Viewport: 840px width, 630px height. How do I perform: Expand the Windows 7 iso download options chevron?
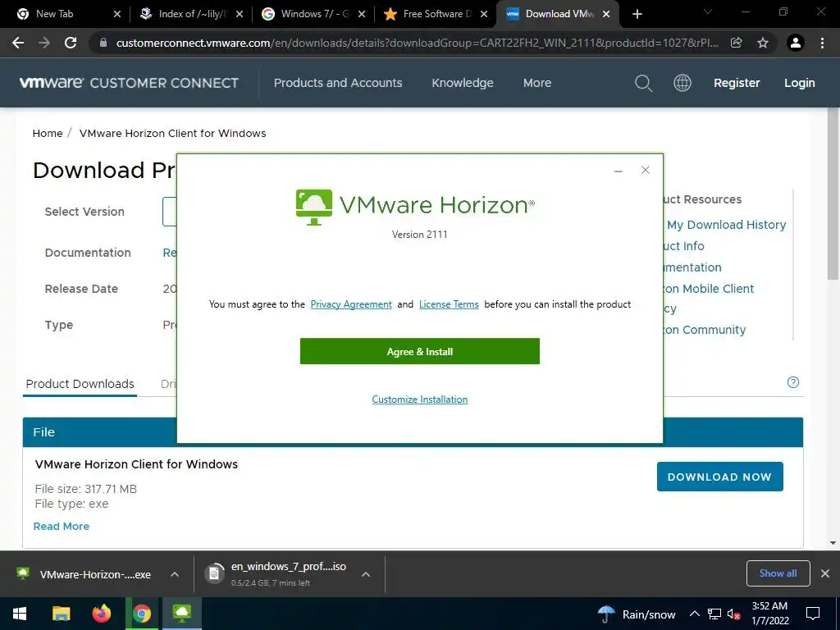tap(366, 574)
